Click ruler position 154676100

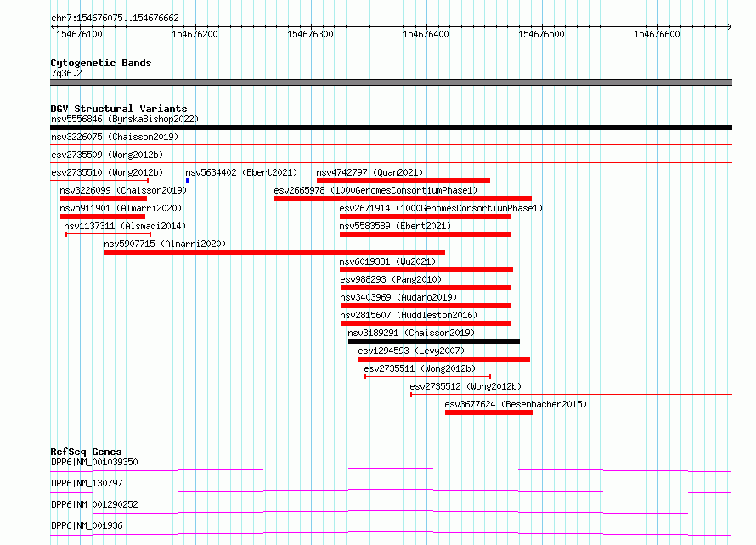pos(79,34)
